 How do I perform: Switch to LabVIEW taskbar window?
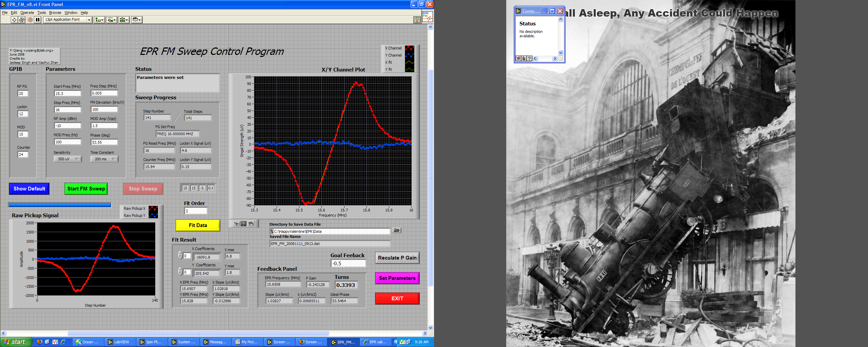pyautogui.click(x=120, y=342)
